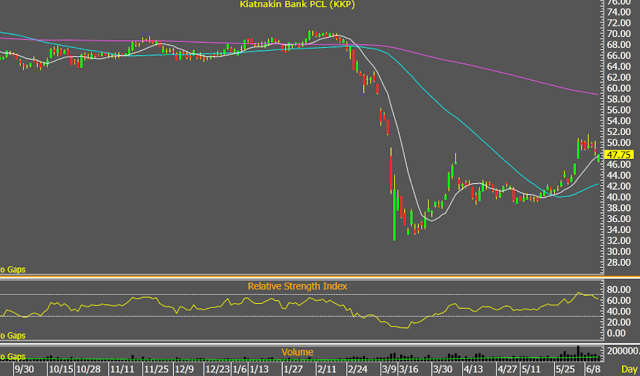Click the 3/30 date label on time axis
This screenshot has width=640, height=376.
tap(443, 369)
